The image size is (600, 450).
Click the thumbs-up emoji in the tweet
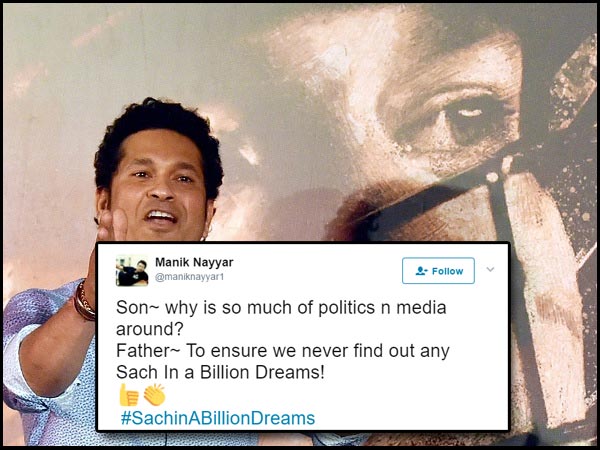[129, 395]
